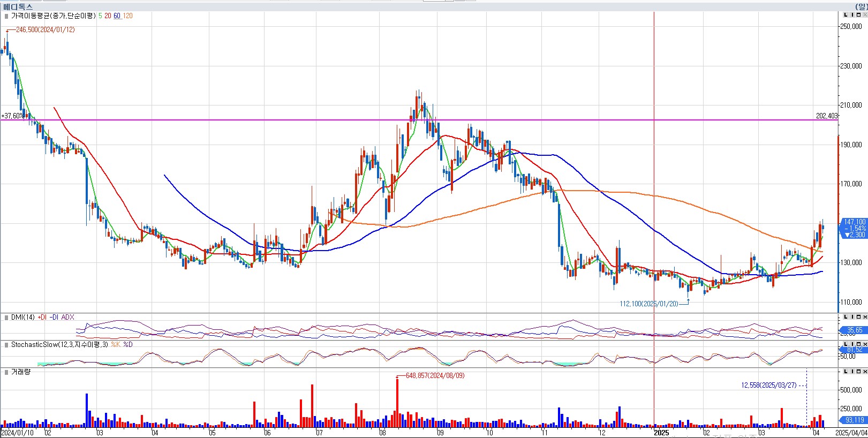This screenshot has width=868, height=438.
Task: Select the 5-period moving average label
Action: pos(100,16)
